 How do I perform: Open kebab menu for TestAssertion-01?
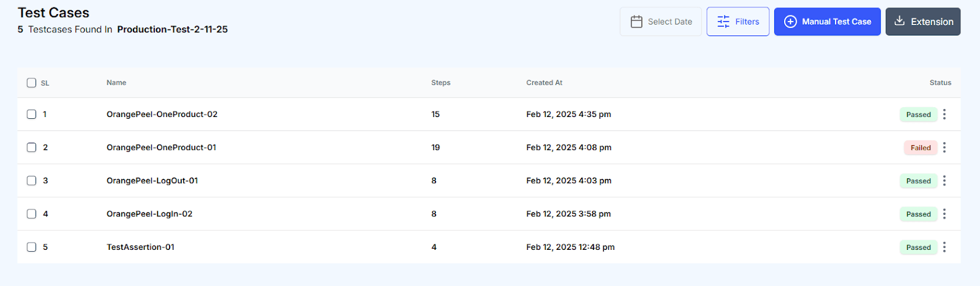tap(944, 247)
